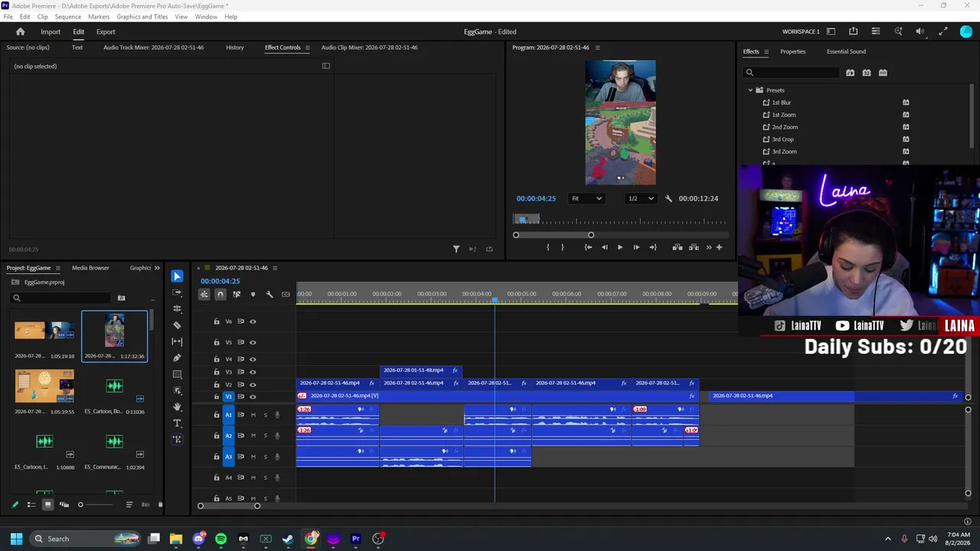Screen dimensions: 980x551
Task: Switch to the History tab
Action: (235, 47)
